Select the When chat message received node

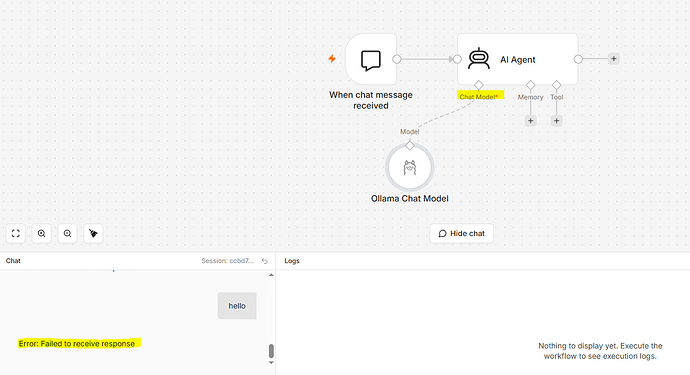click(371, 59)
